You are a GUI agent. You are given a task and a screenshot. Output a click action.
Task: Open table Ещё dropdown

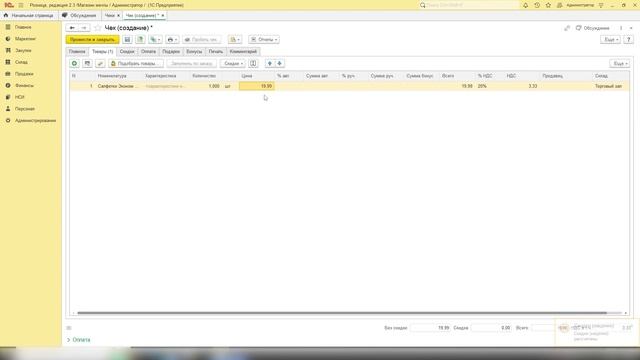[619, 64]
